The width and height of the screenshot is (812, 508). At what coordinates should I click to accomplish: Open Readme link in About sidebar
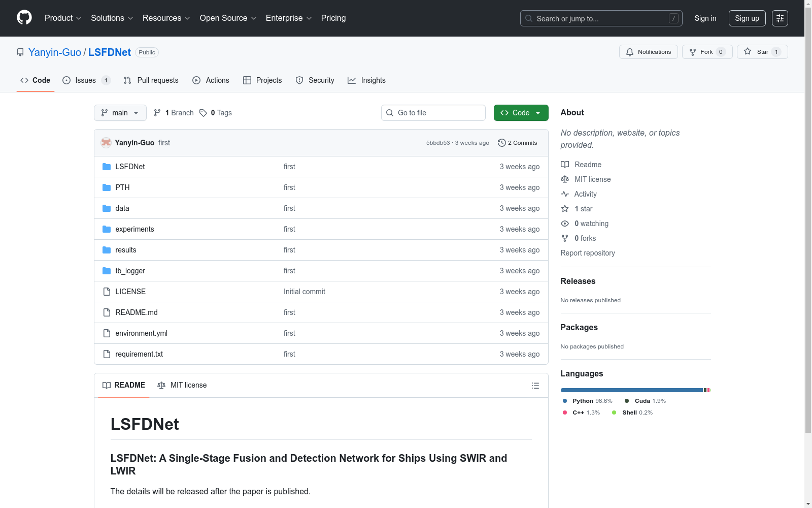[x=582, y=165]
